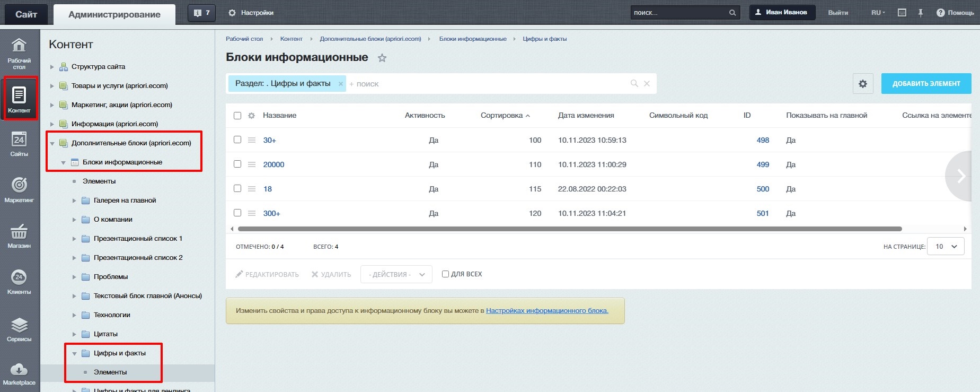Open the per-page count dropdown showing 10
980x392 pixels.
point(946,246)
